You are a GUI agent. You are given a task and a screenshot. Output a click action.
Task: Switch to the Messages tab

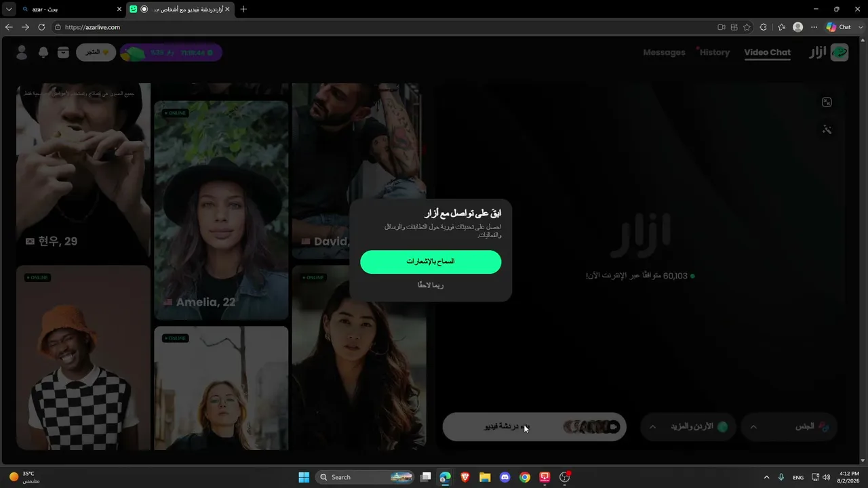click(x=664, y=52)
